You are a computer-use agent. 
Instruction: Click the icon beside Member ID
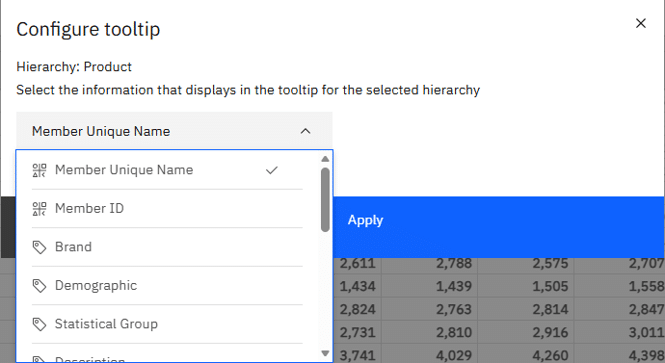pyautogui.click(x=39, y=209)
